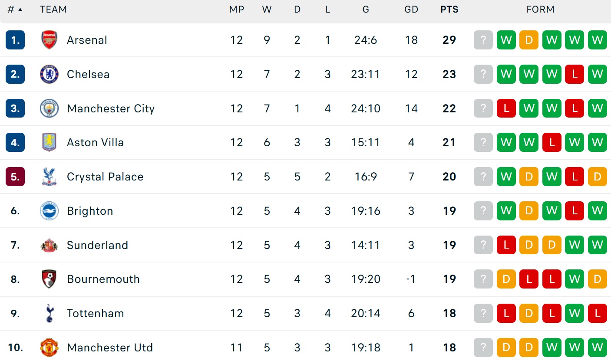Open the Bournemouth team link
The width and height of the screenshot is (611, 364).
pos(103,279)
